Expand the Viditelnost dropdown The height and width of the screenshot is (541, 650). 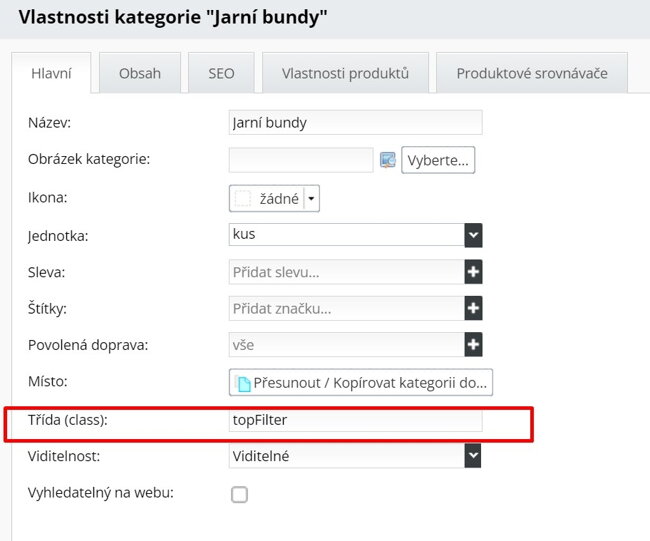(473, 456)
